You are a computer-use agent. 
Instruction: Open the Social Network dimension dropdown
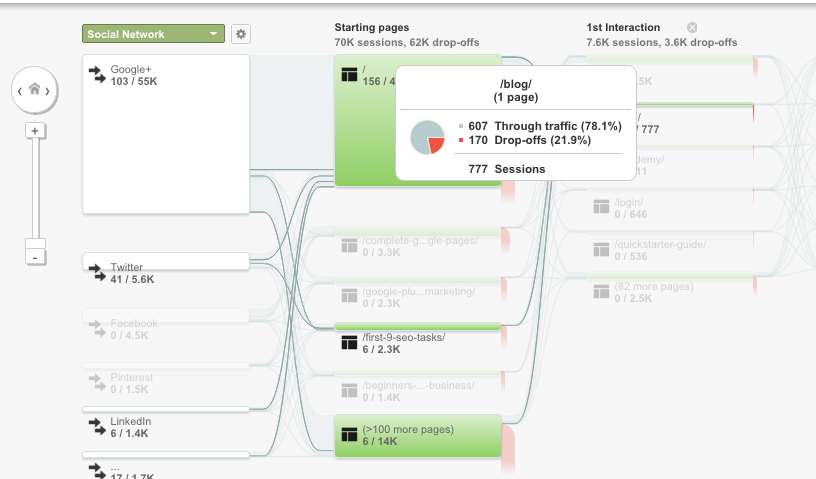click(153, 34)
